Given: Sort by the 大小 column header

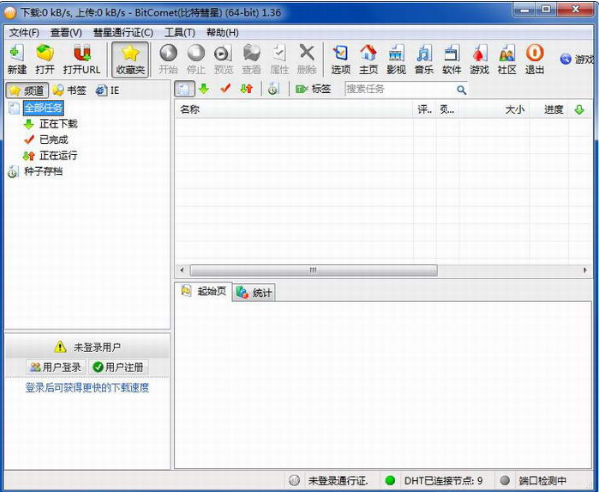Looking at the screenshot, I should coord(494,110).
